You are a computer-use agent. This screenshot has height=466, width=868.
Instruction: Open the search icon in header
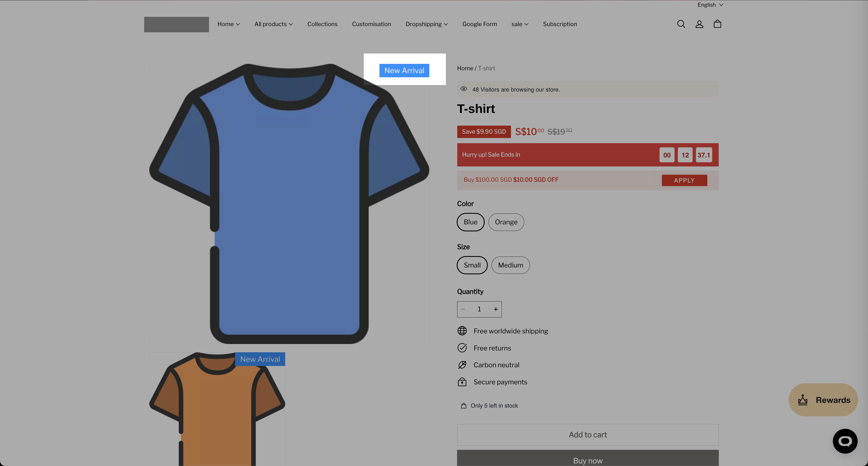point(681,24)
